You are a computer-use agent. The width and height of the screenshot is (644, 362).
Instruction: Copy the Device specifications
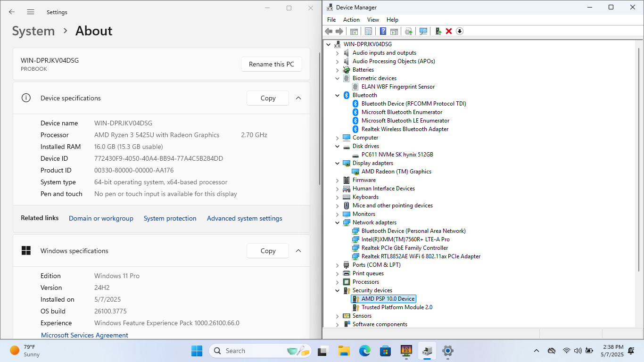click(x=268, y=98)
